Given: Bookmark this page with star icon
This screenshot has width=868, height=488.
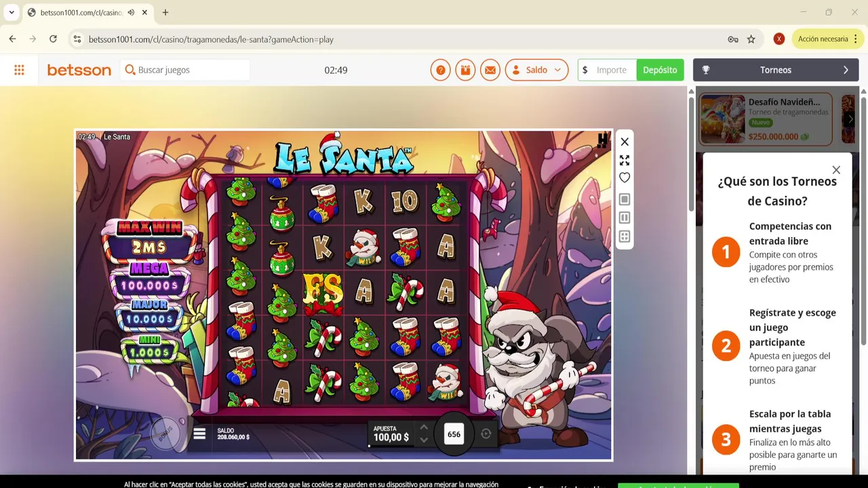Looking at the screenshot, I should coord(751,39).
